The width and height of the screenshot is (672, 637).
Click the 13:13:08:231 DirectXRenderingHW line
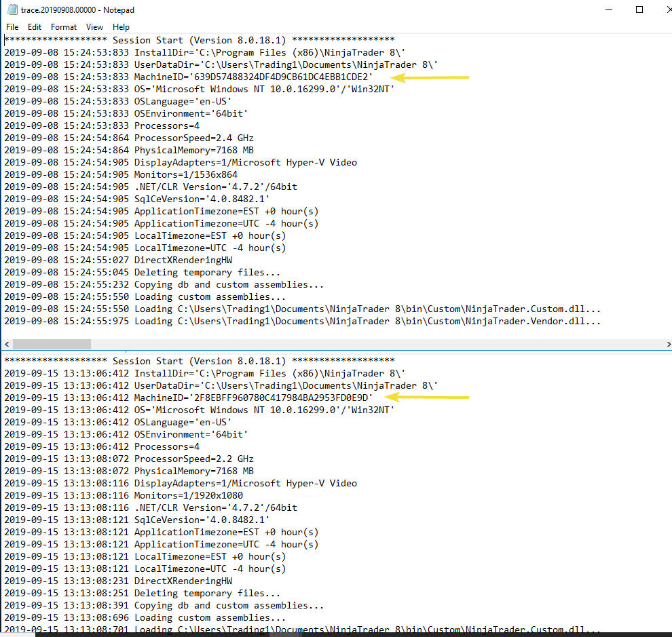[x=118, y=581]
